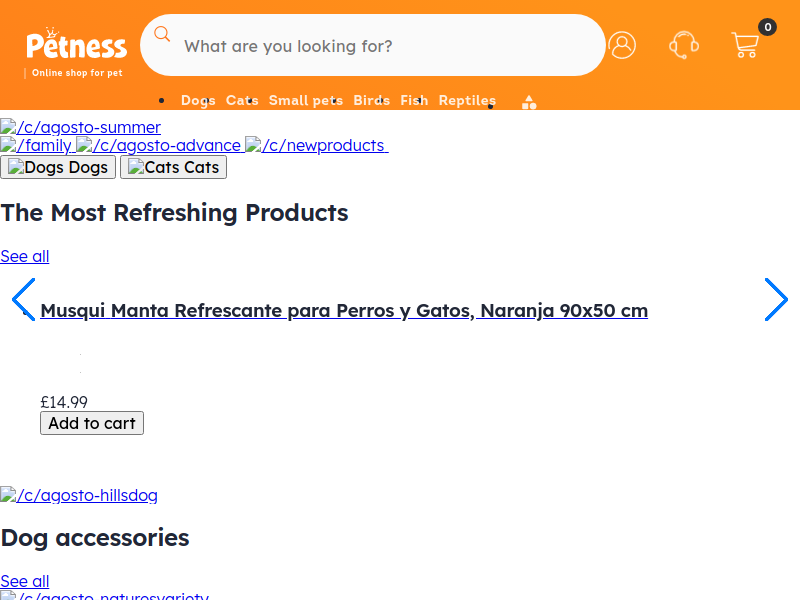Open the user account icon
The height and width of the screenshot is (600, 800).
pos(622,45)
